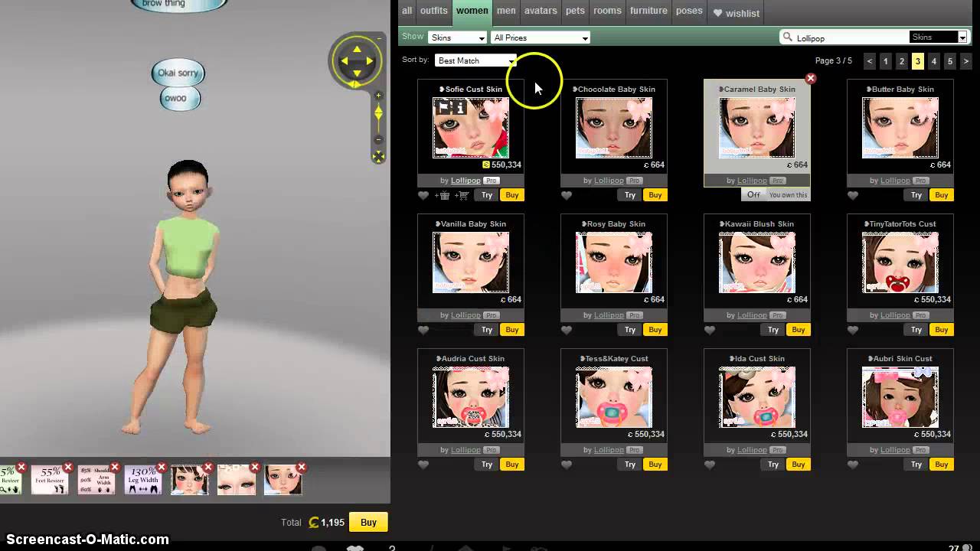Add Kawaii Blush Skin to wishlist

pos(710,330)
